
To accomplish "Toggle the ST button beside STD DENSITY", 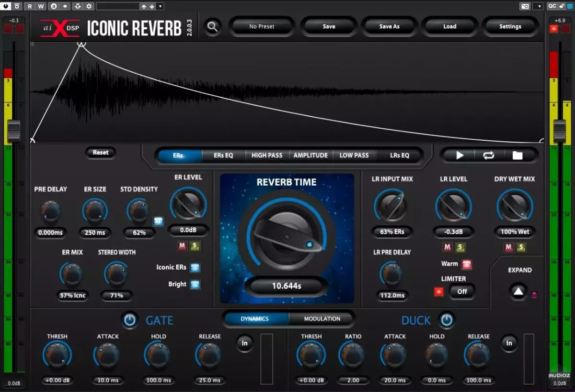I will 158,221.
